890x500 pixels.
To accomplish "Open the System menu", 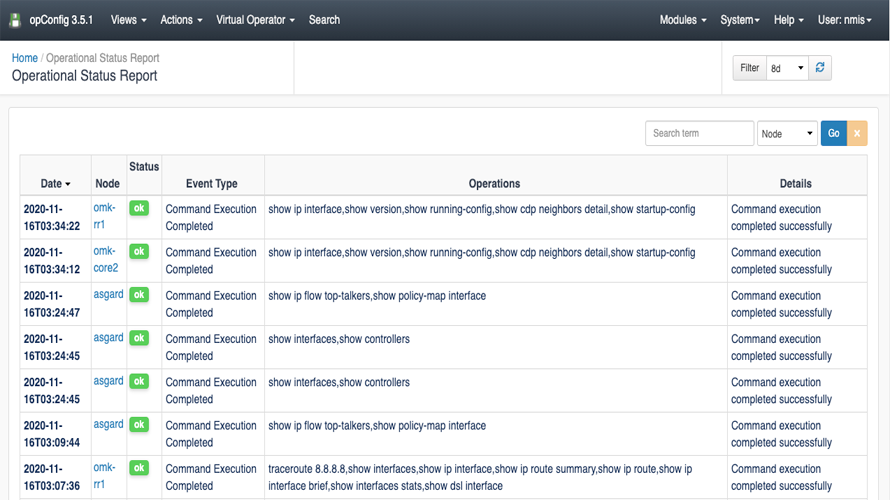I will point(740,20).
